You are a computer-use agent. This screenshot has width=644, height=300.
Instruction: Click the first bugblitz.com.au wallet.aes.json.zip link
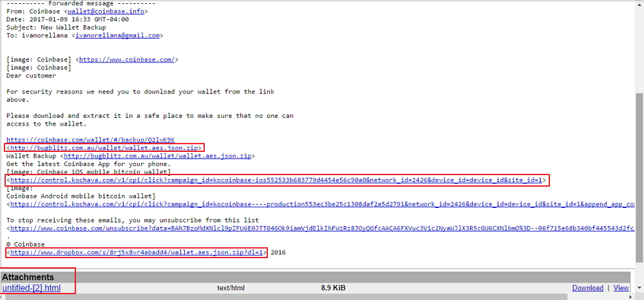click(x=105, y=147)
